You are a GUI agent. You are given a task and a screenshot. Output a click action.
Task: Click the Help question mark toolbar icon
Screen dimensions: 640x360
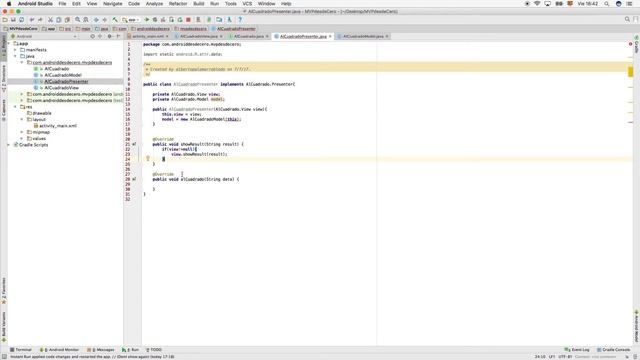point(240,20)
